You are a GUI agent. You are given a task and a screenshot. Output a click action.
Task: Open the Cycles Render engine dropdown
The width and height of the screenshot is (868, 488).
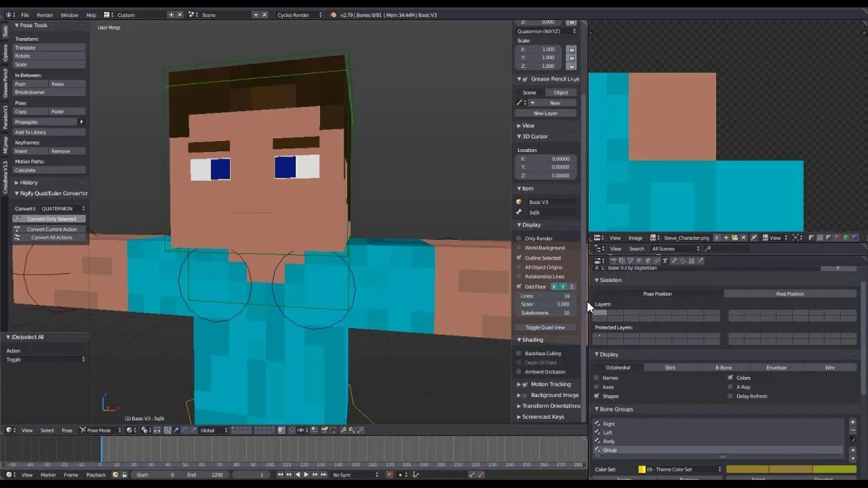(299, 15)
